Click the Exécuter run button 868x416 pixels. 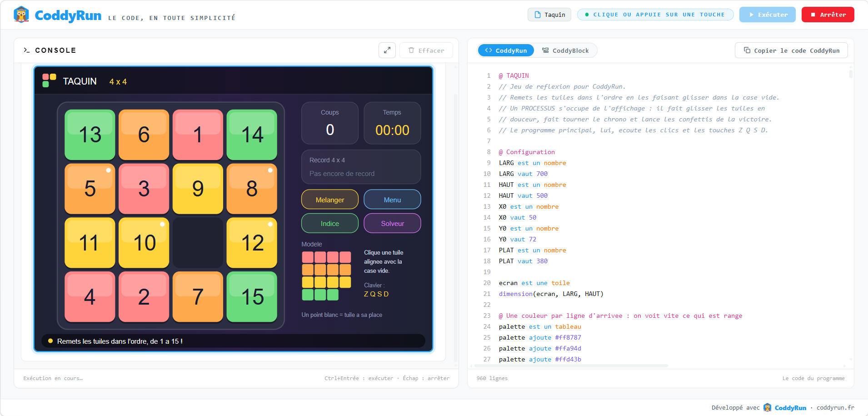pos(767,15)
